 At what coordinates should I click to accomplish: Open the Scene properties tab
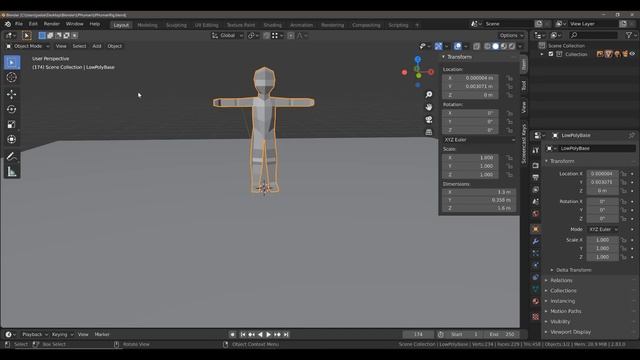pos(536,202)
